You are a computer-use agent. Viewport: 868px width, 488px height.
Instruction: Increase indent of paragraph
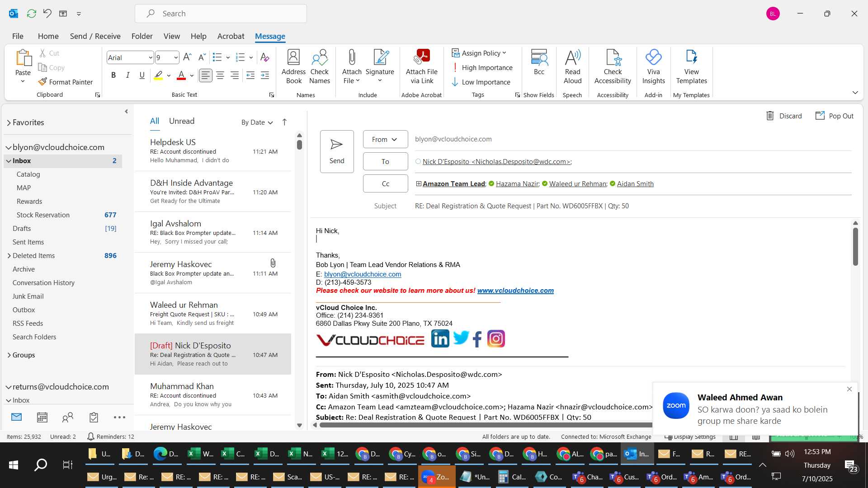265,75
